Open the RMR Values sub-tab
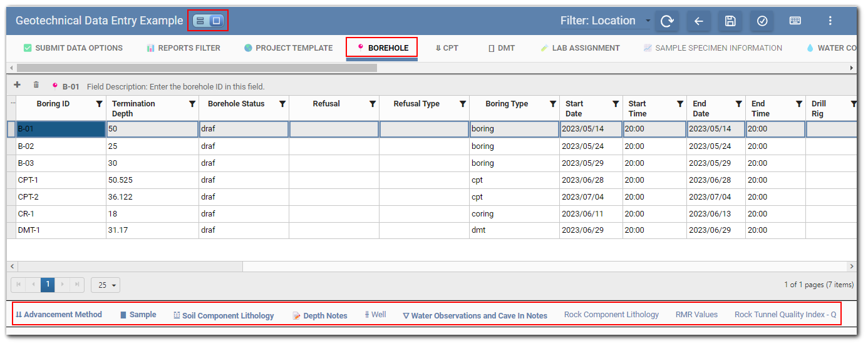This screenshot has height=346, width=868. coord(696,315)
